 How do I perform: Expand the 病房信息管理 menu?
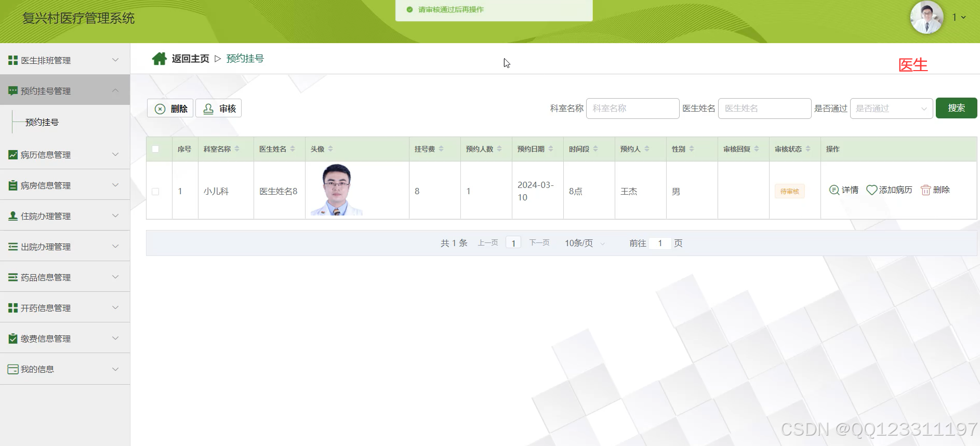(115, 185)
